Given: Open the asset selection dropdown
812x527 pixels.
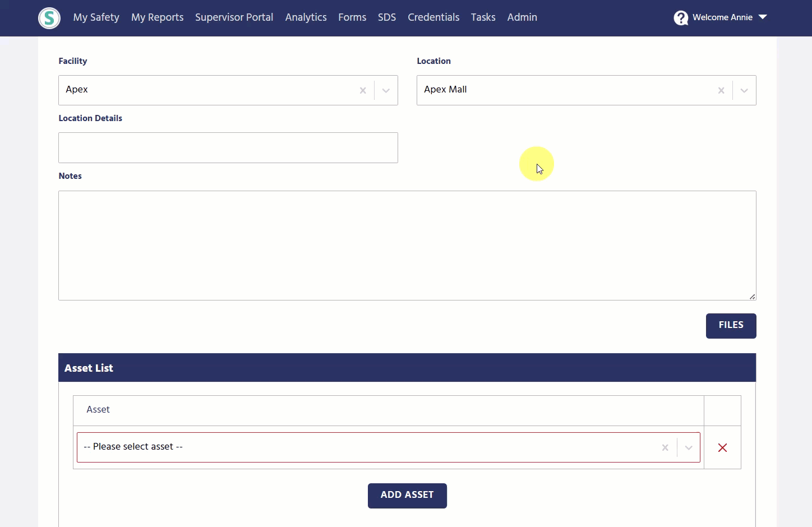Looking at the screenshot, I should 689,447.
